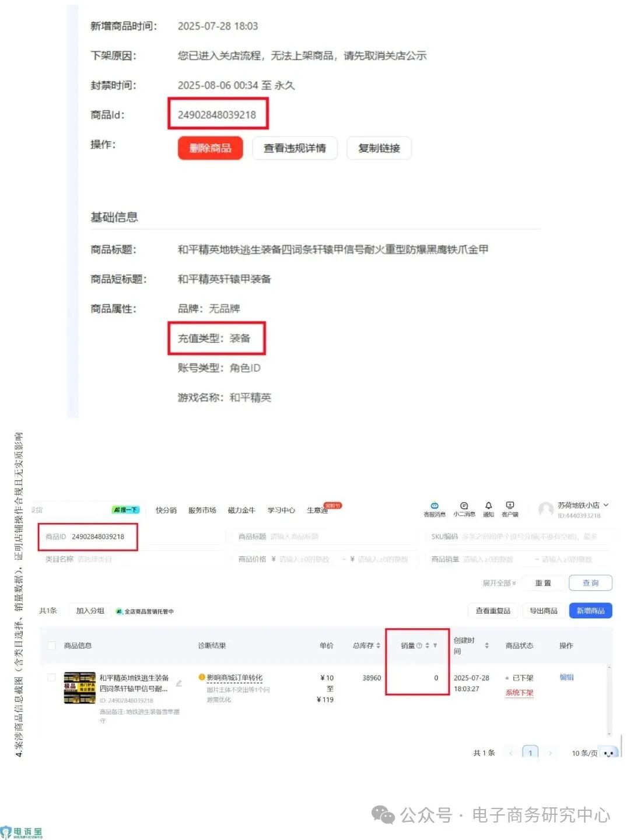Open the 小二消息 messages icon
This screenshot has height=840, width=630.
click(464, 506)
